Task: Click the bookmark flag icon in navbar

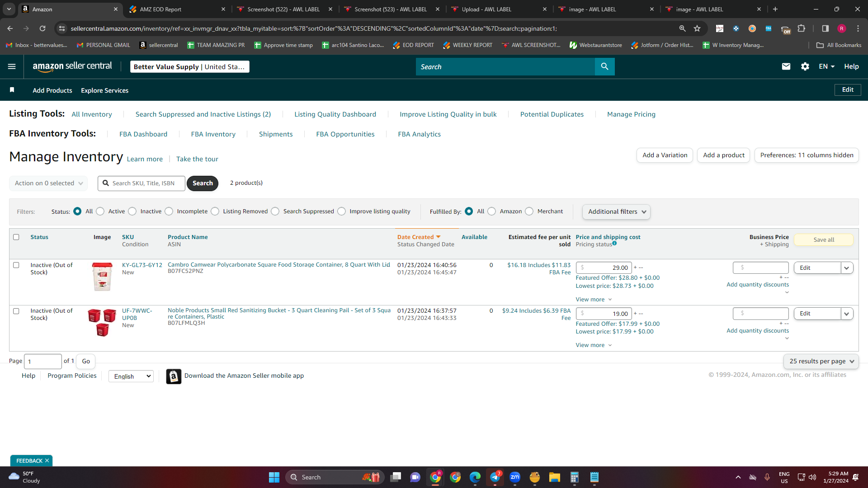Action: click(12, 90)
